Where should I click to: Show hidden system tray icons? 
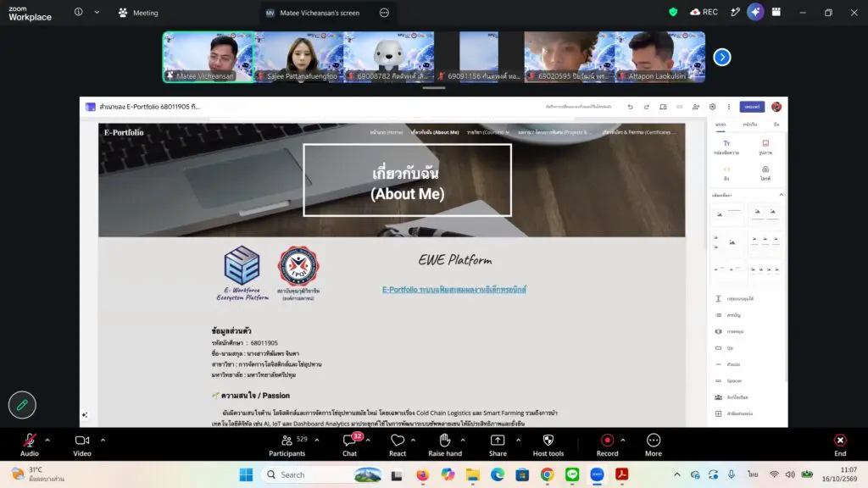coord(677,474)
